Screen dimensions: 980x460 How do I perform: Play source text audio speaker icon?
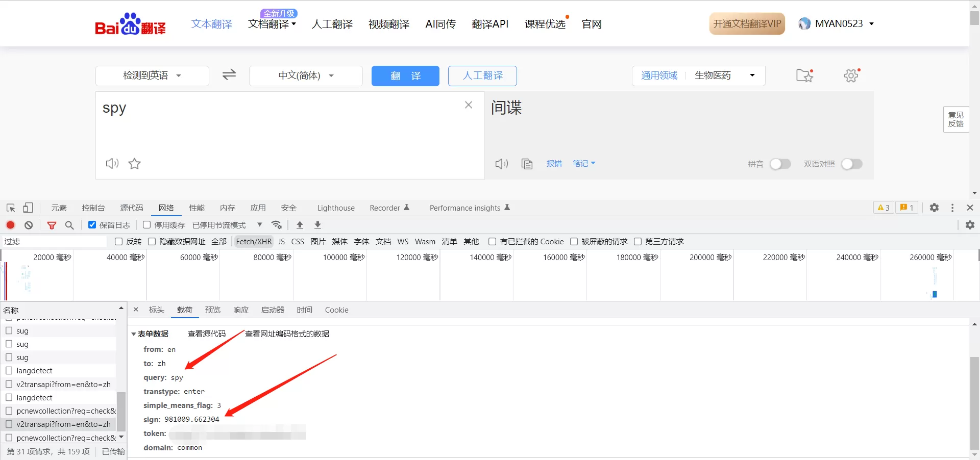[112, 163]
